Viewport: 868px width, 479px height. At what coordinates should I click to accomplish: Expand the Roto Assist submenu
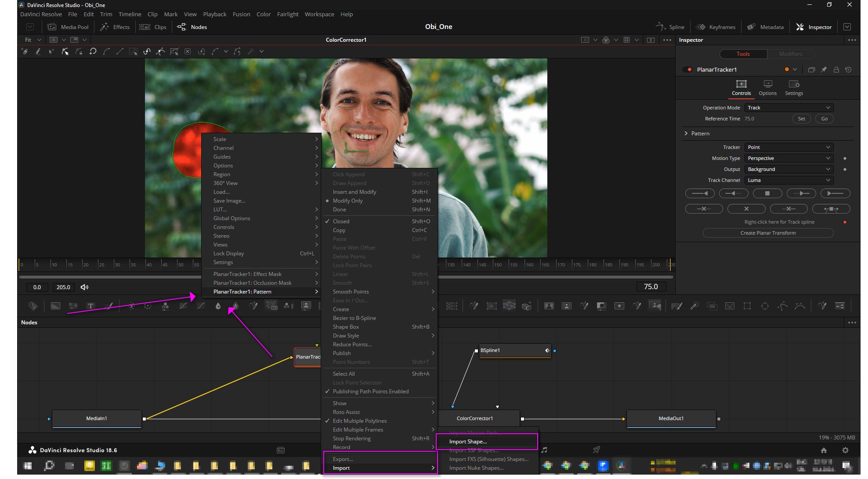(379, 412)
